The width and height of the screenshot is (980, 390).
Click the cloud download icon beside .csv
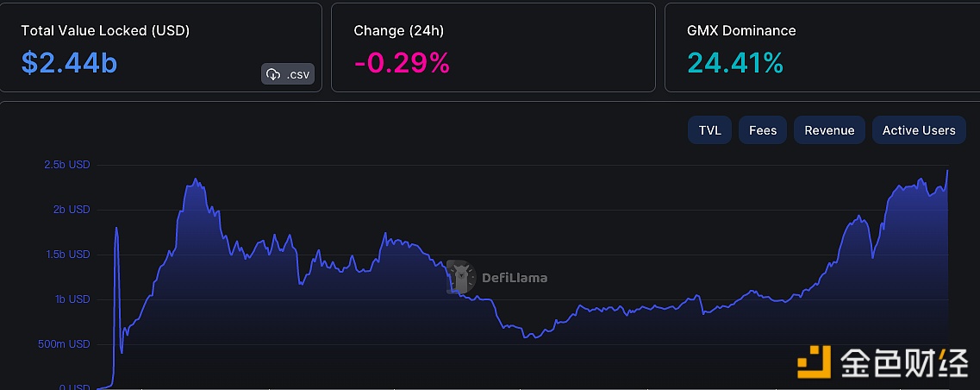pos(273,74)
